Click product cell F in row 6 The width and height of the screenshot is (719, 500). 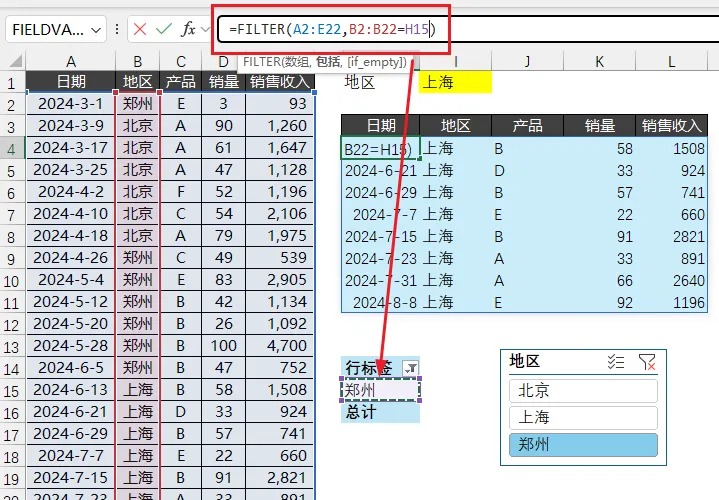pyautogui.click(x=180, y=192)
